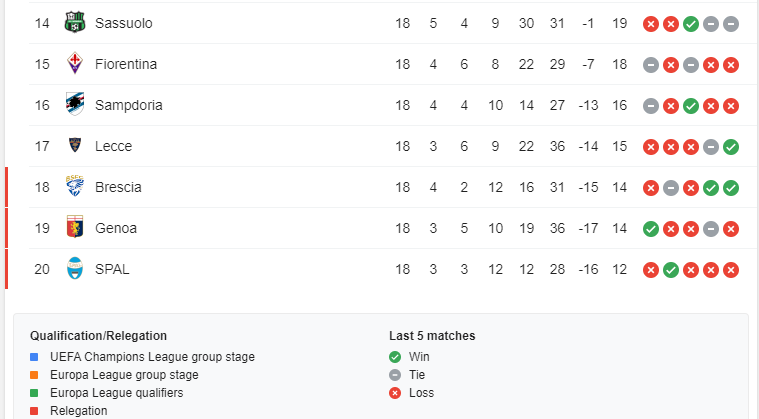This screenshot has width=759, height=419.
Task: Click the SPAL club crest
Action: pyautogui.click(x=75, y=269)
